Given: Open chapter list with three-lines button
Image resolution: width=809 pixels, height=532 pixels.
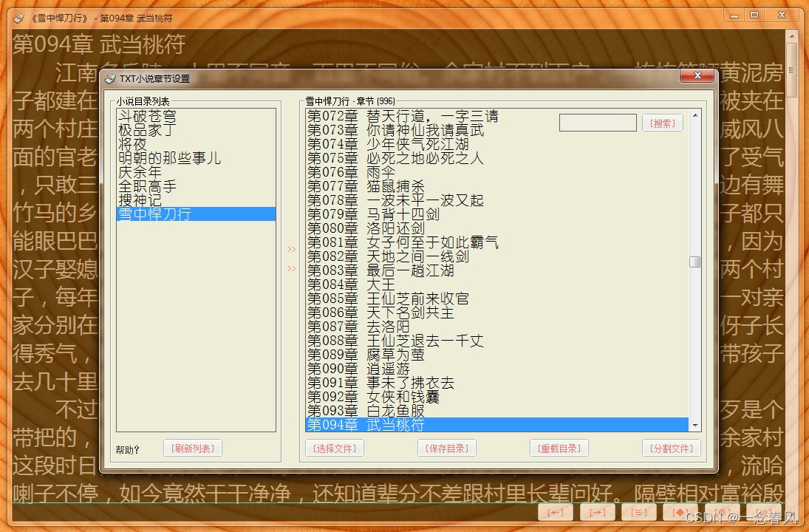Looking at the screenshot, I should [x=639, y=512].
